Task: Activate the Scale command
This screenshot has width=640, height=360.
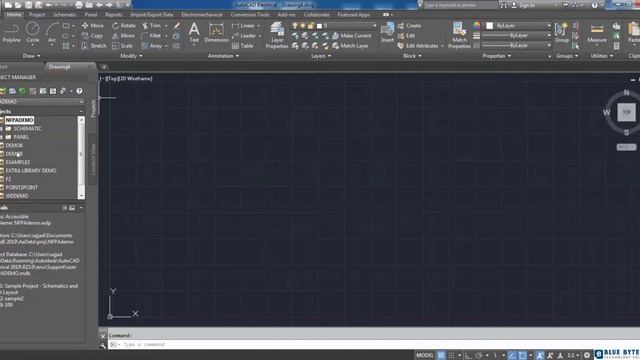Action: click(122, 46)
